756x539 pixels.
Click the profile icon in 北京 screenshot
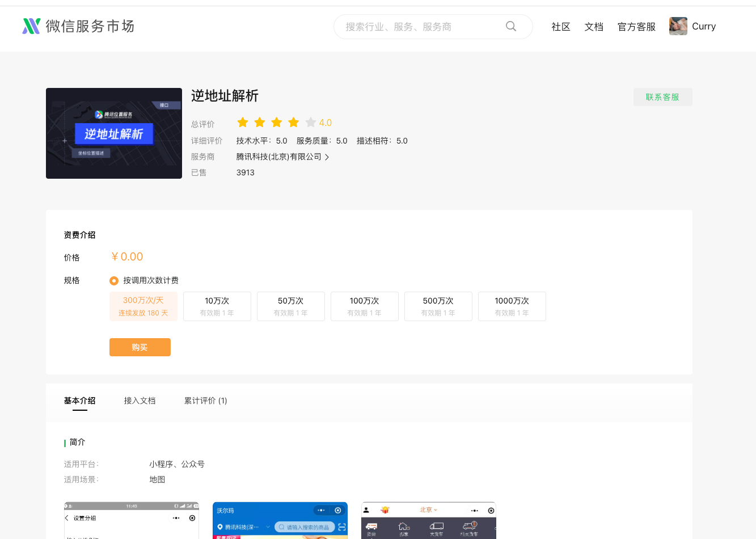tap(366, 510)
